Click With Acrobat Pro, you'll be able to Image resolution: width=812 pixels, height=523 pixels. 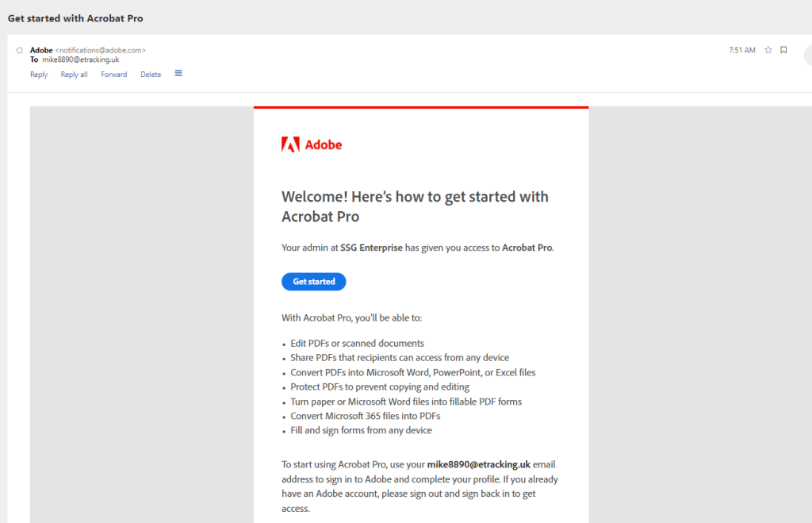(x=351, y=317)
